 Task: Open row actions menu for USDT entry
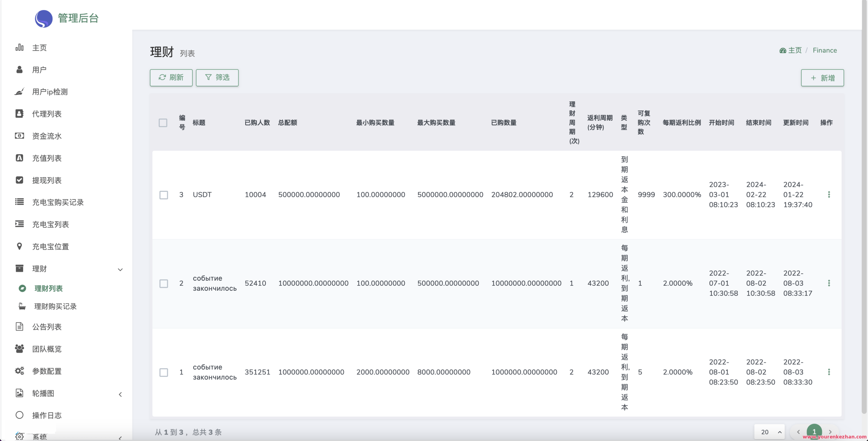[x=829, y=194]
